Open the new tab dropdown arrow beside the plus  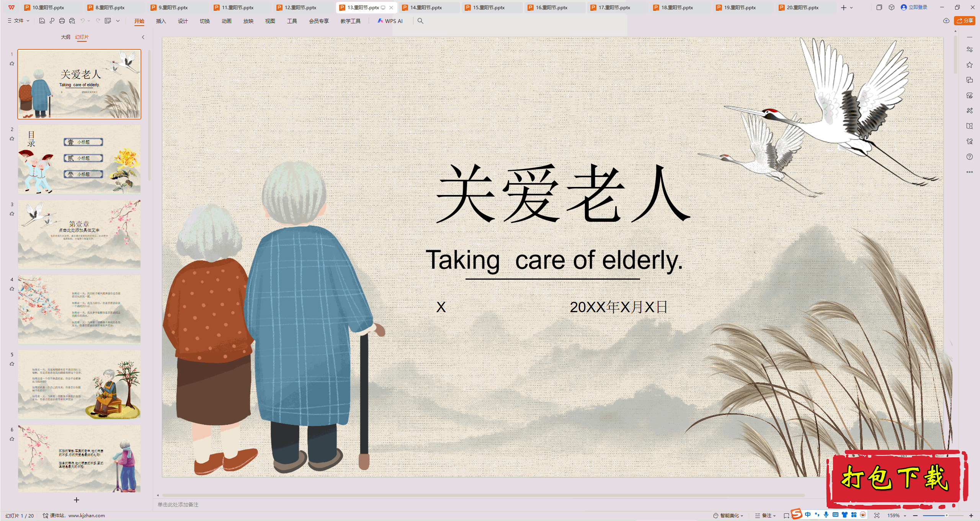coord(851,8)
